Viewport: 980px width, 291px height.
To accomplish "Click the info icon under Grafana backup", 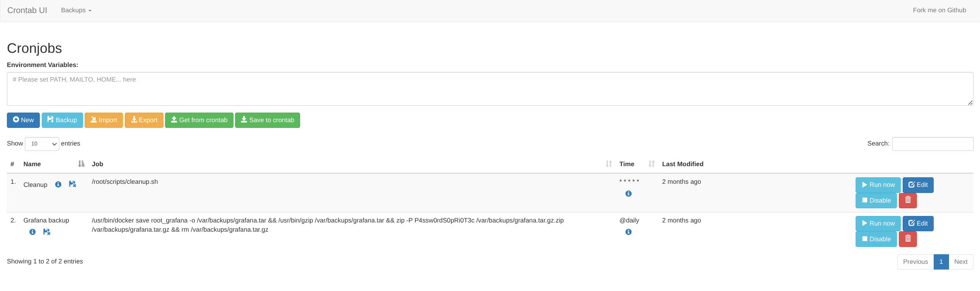I will point(33,232).
